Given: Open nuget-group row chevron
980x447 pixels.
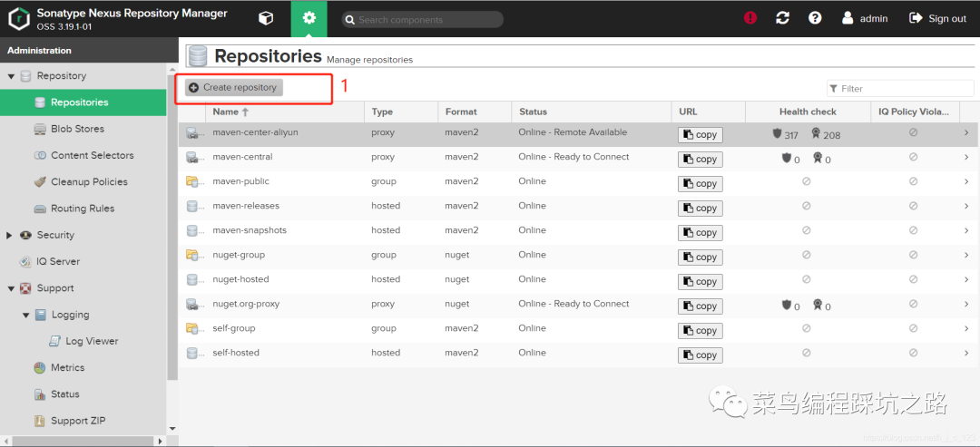Looking at the screenshot, I should 966,255.
